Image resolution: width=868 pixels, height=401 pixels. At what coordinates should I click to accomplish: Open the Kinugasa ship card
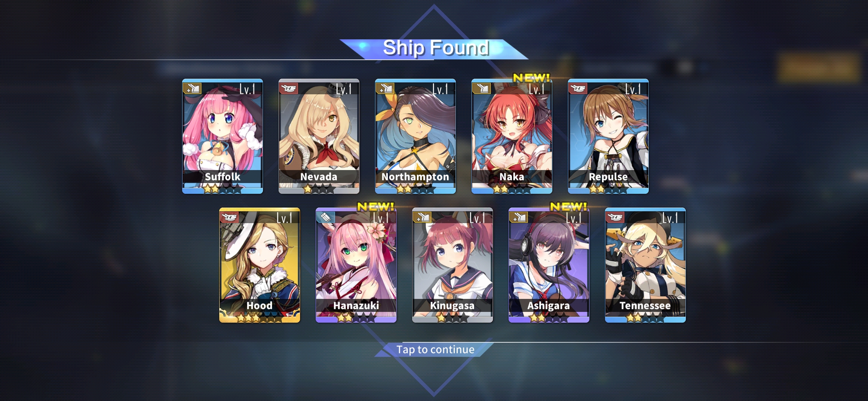click(x=453, y=265)
